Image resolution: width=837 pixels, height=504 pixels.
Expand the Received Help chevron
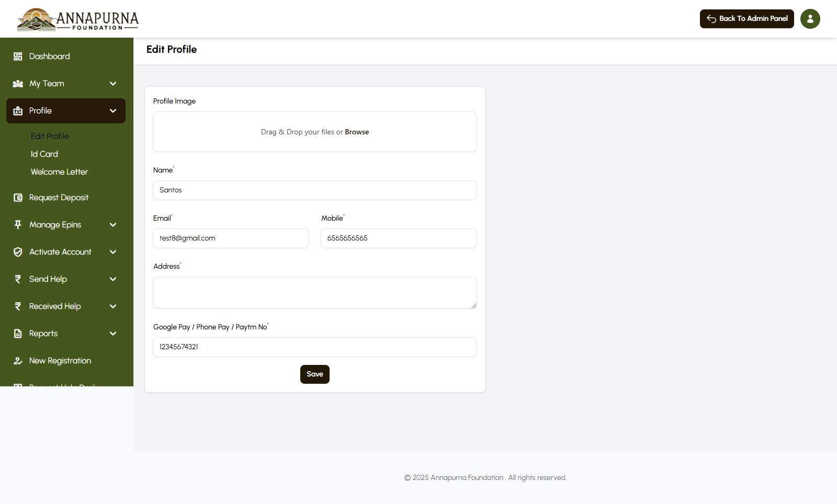click(x=113, y=306)
